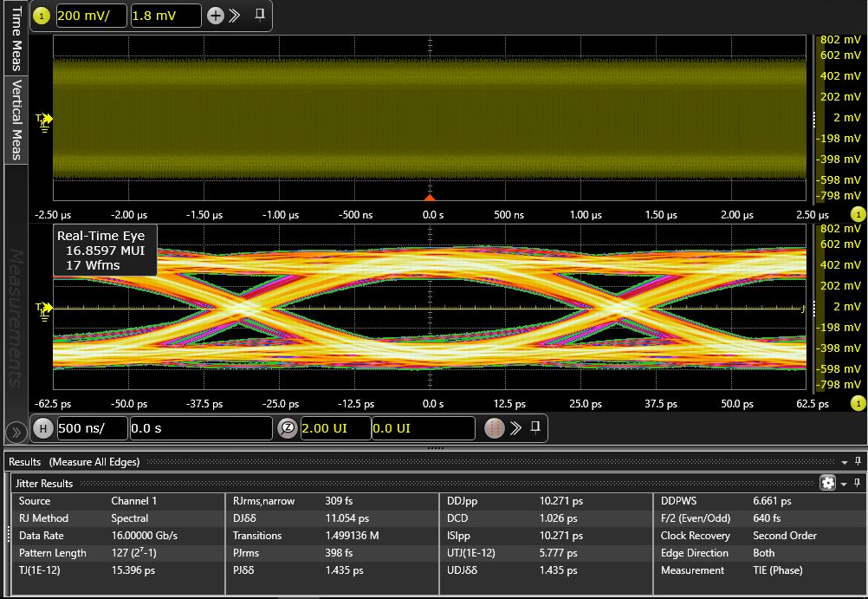Pin the channel toolbar at the top
The height and width of the screenshot is (599, 868).
(x=259, y=16)
